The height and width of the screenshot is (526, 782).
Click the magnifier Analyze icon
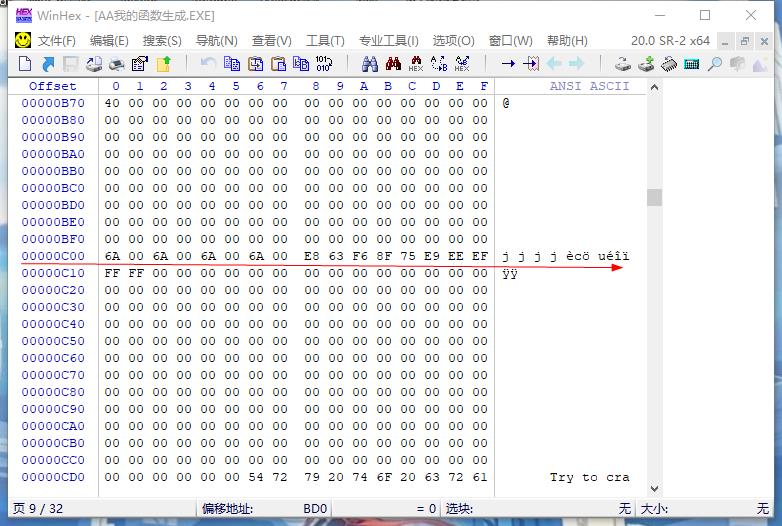[715, 64]
